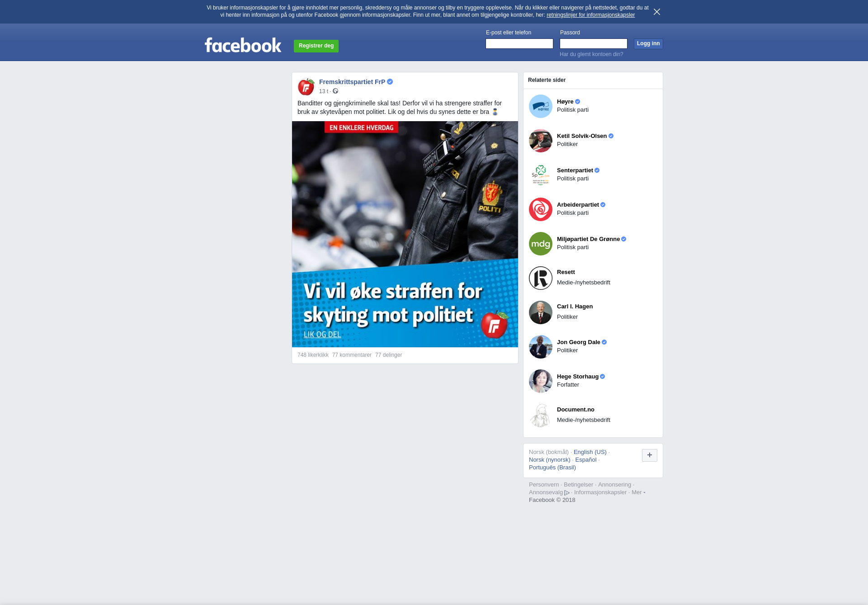This screenshot has width=868, height=605.
Task: Click Fremskrittspartiet FrP apple avatar
Action: point(306,87)
